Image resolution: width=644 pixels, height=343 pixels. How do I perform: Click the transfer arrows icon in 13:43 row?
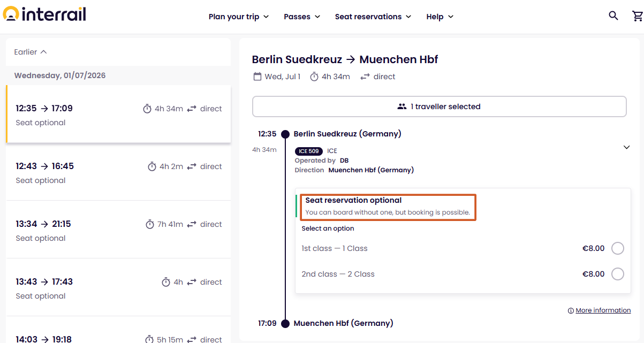point(192,282)
